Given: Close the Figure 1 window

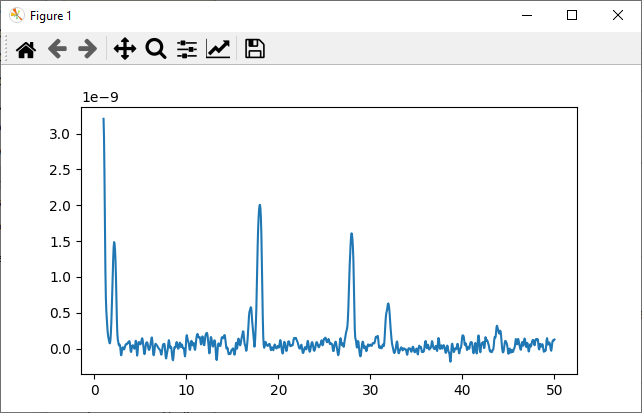Looking at the screenshot, I should [x=618, y=16].
